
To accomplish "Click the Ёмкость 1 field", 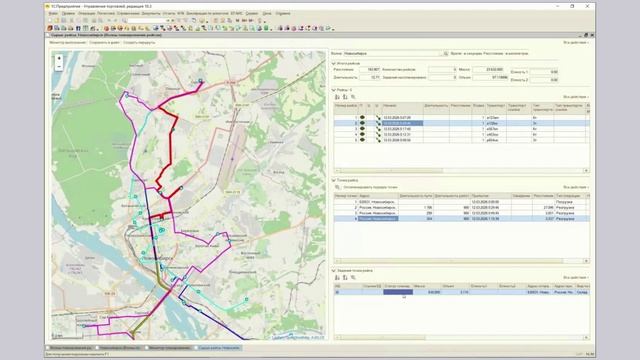I will tap(544, 72).
